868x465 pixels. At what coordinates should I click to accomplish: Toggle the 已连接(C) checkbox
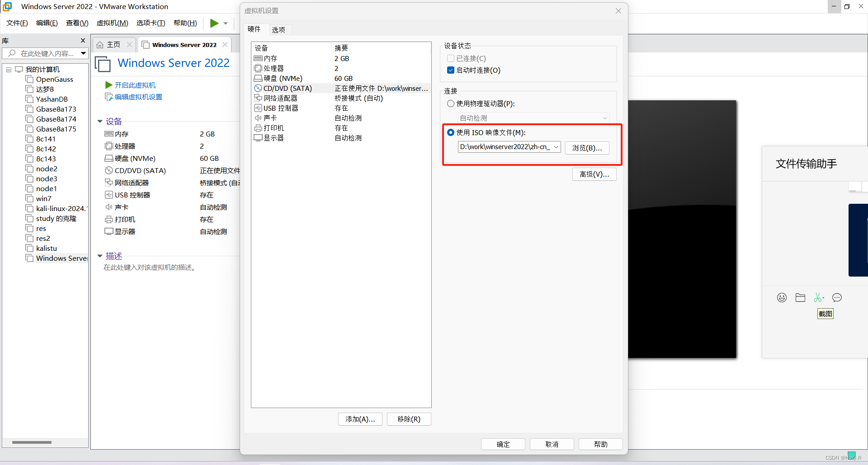[x=451, y=58]
